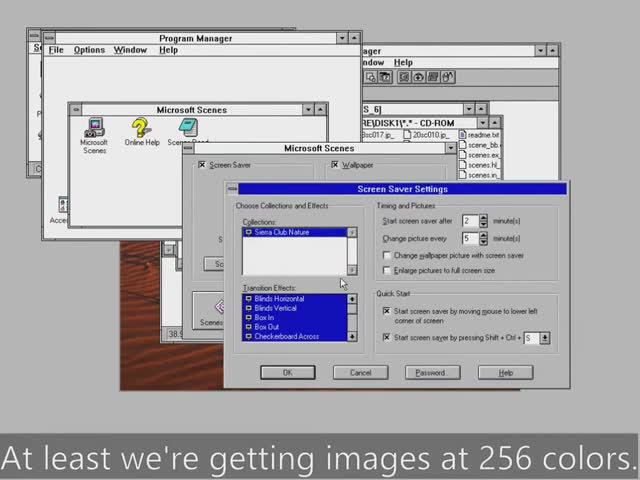Open the Password button dialog

[x=433, y=373]
